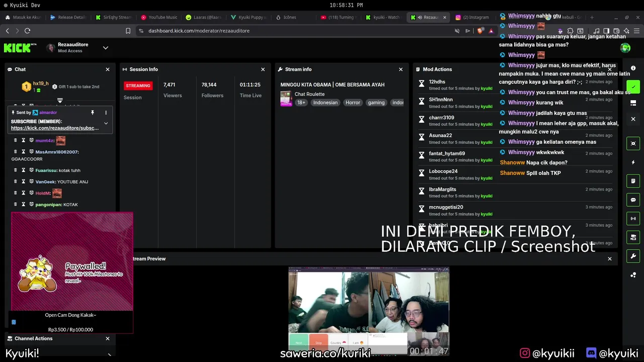
Task: Open kyuiki moderator link for 12hdhs timeout
Action: [x=487, y=88]
